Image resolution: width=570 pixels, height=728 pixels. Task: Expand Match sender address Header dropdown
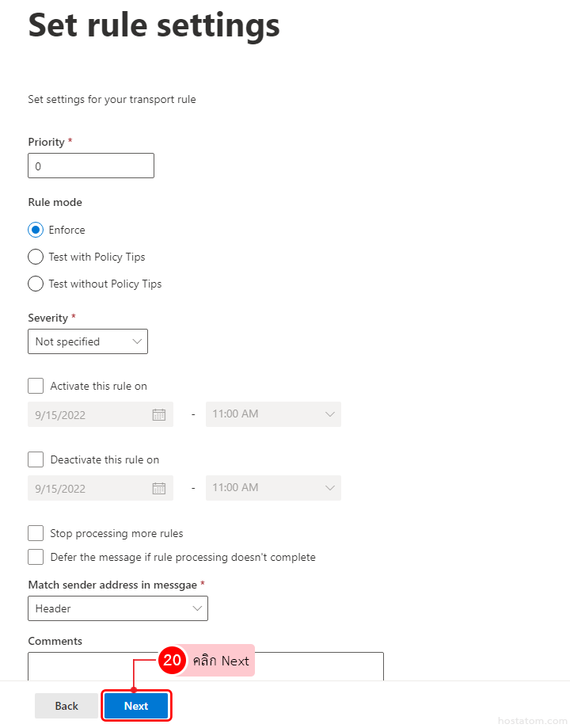117,608
